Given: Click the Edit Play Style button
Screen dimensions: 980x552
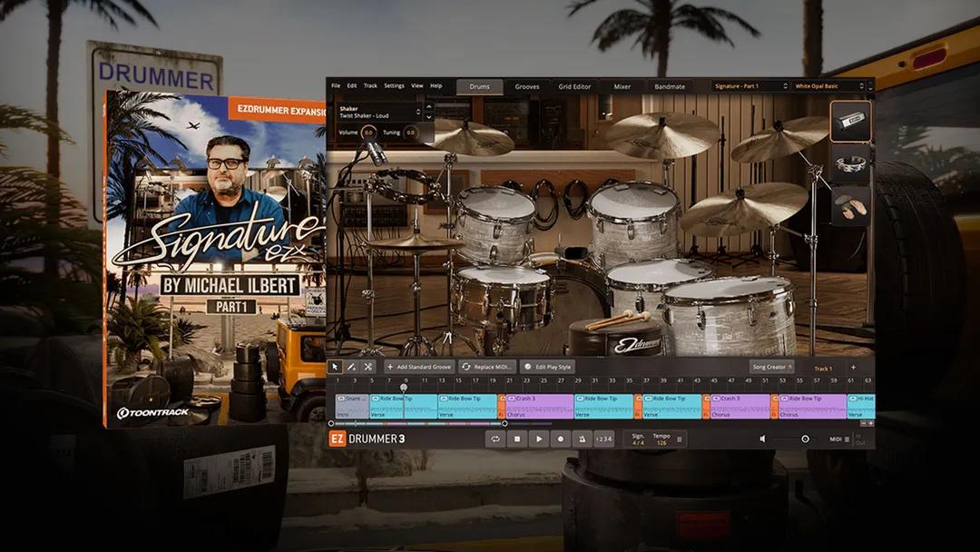Looking at the screenshot, I should (548, 367).
